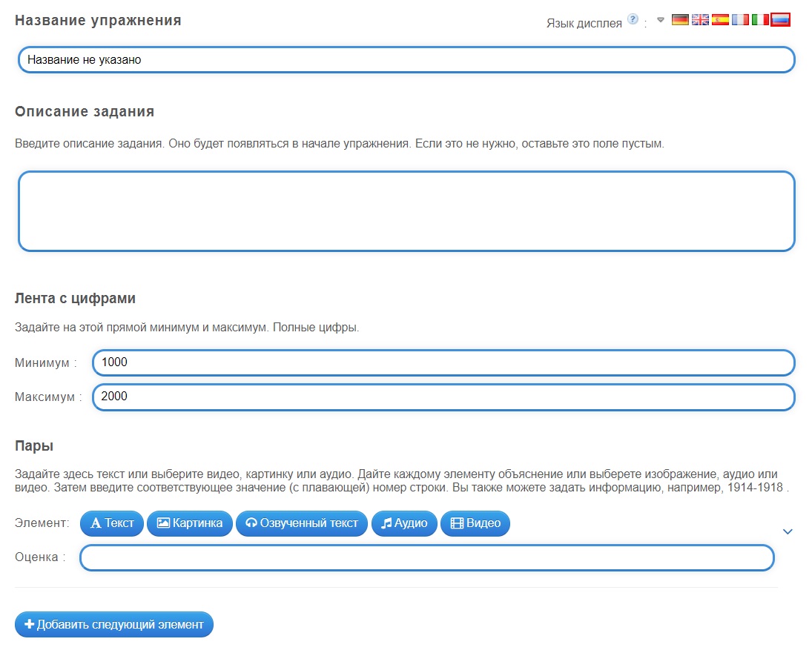Select the English flag display language

point(700,20)
